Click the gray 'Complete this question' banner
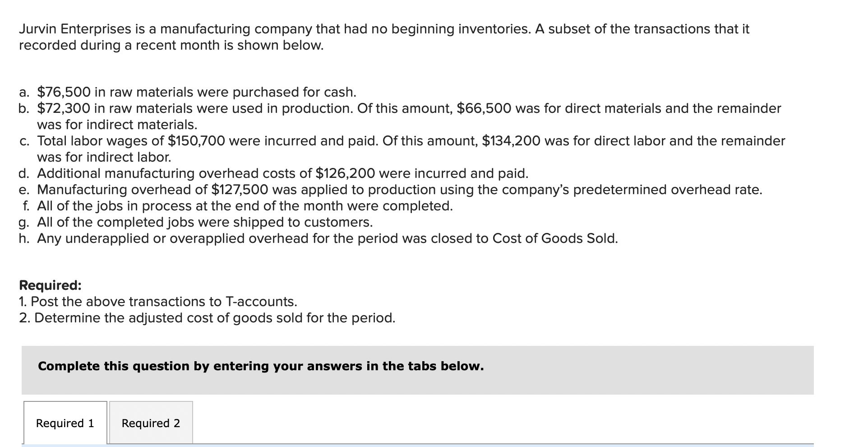868x447 pixels. point(418,370)
